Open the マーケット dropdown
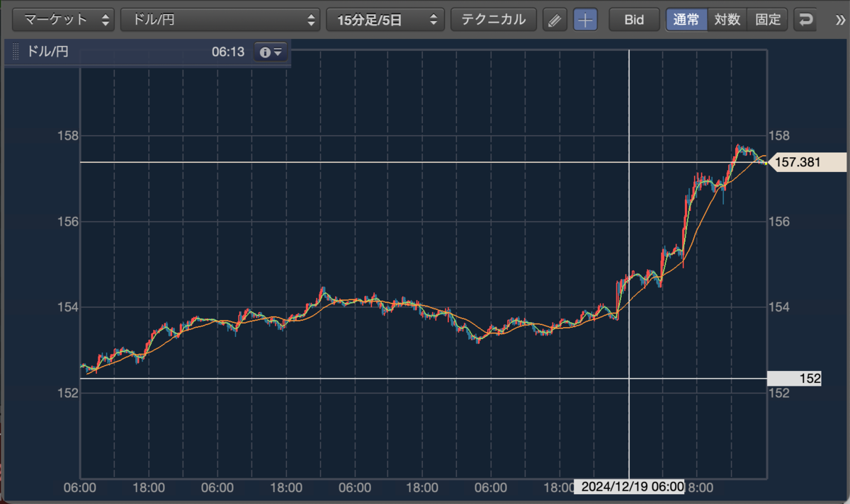 (63, 19)
